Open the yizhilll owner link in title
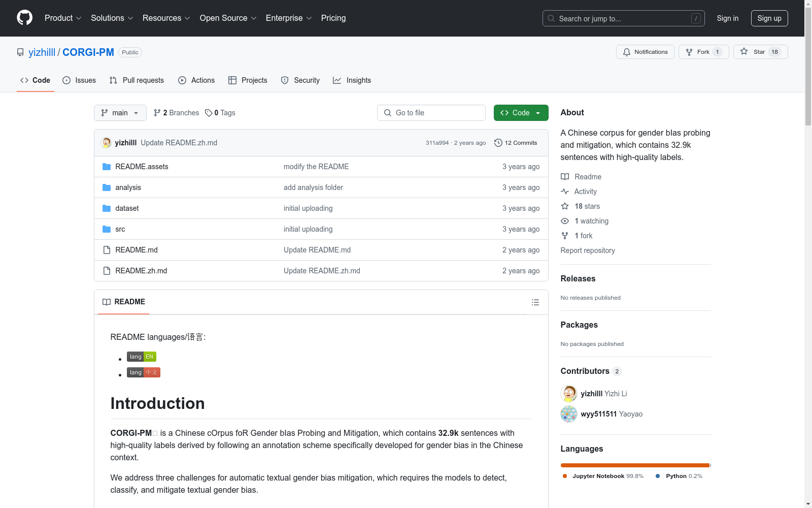Image resolution: width=812 pixels, height=508 pixels. pyautogui.click(x=42, y=52)
